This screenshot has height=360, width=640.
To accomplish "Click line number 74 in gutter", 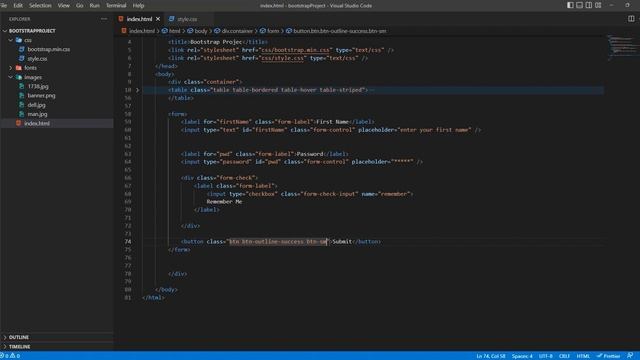I will coord(128,242).
